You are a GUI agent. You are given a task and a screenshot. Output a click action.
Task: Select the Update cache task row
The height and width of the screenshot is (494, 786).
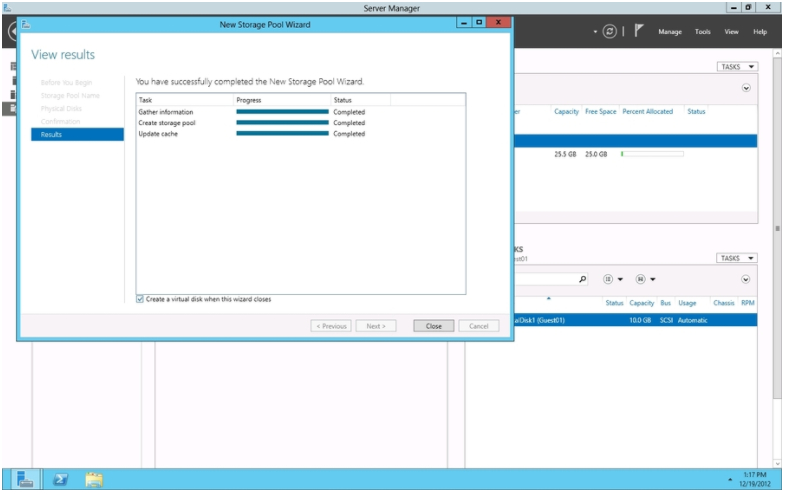tap(301, 133)
